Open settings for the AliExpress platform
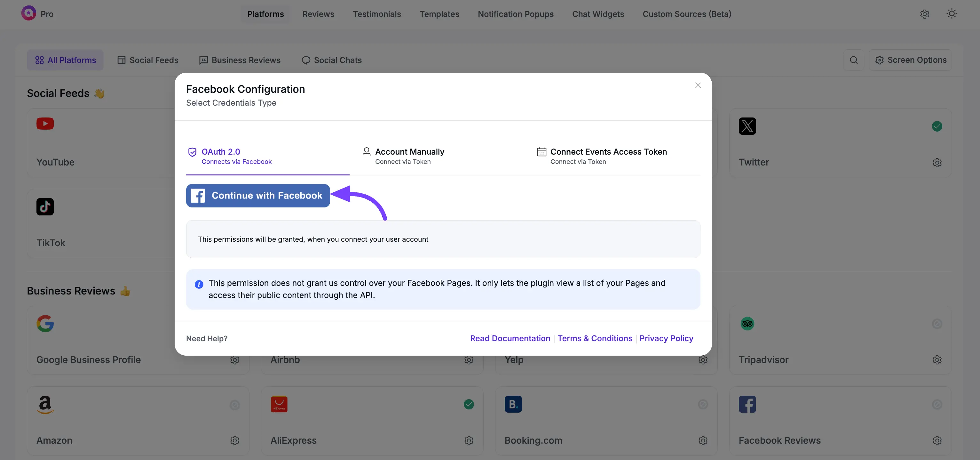 [x=469, y=440]
